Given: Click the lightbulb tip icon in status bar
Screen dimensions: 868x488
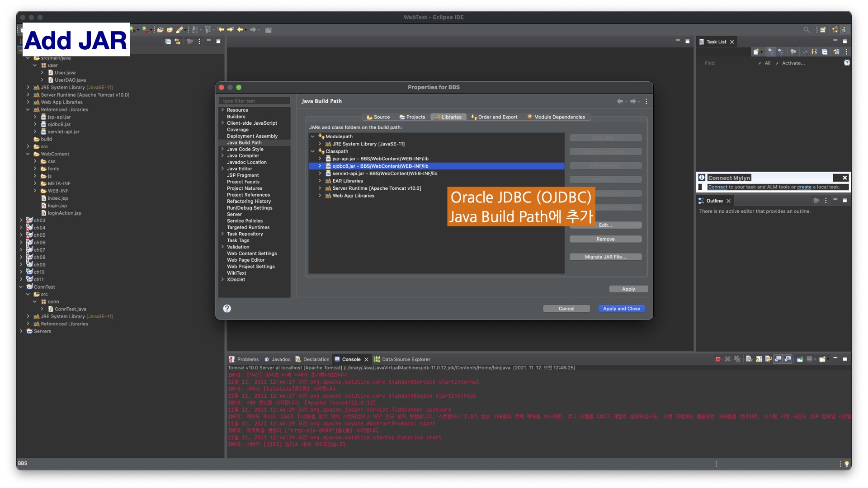Looking at the screenshot, I should pyautogui.click(x=847, y=464).
